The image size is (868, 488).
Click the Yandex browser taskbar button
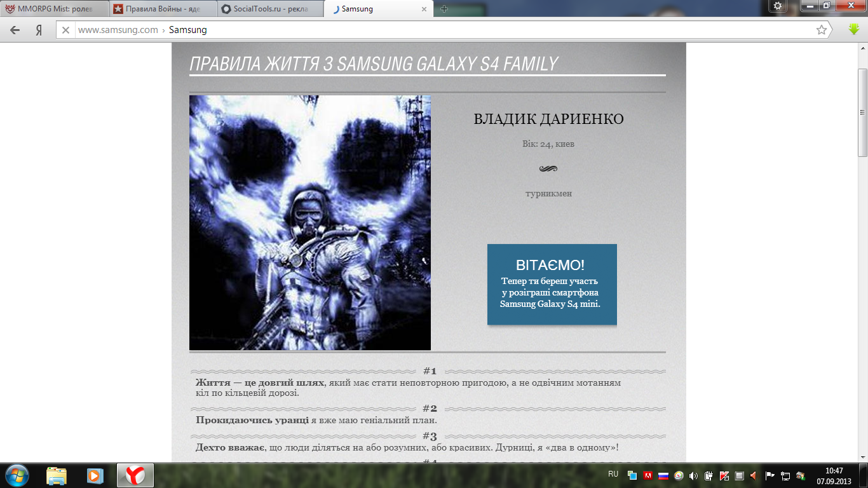pyautogui.click(x=135, y=475)
